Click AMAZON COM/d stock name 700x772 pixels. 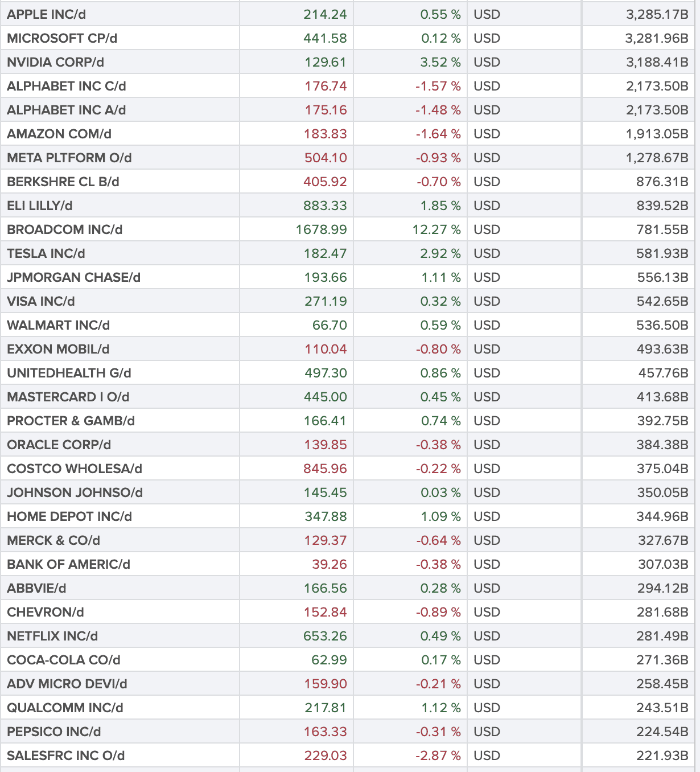(x=59, y=134)
